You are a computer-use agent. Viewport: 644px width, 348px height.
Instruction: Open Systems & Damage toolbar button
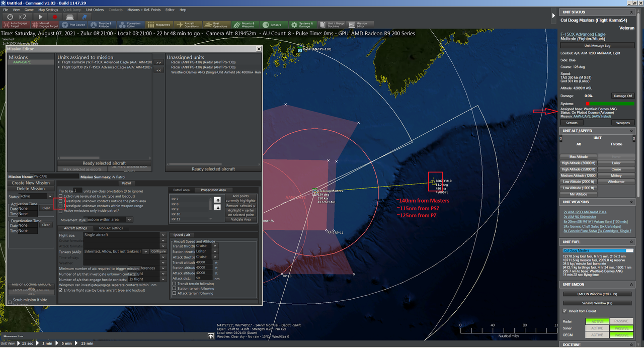303,24
